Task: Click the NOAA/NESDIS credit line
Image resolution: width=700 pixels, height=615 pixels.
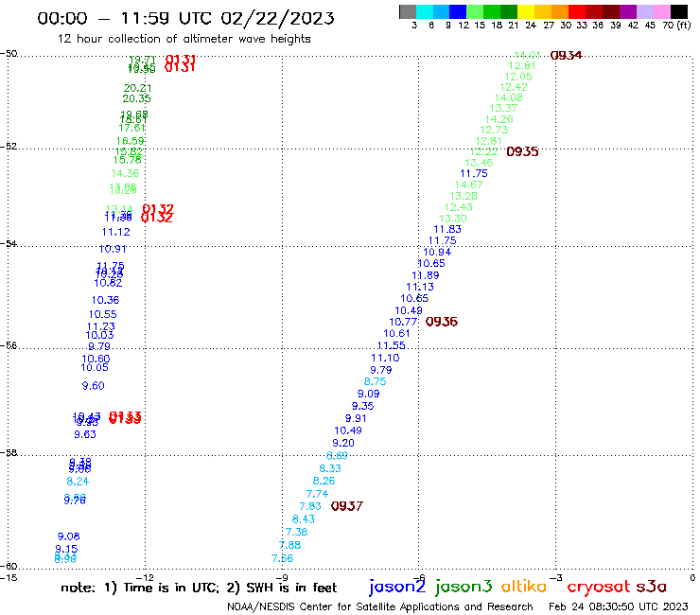Action: click(380, 606)
